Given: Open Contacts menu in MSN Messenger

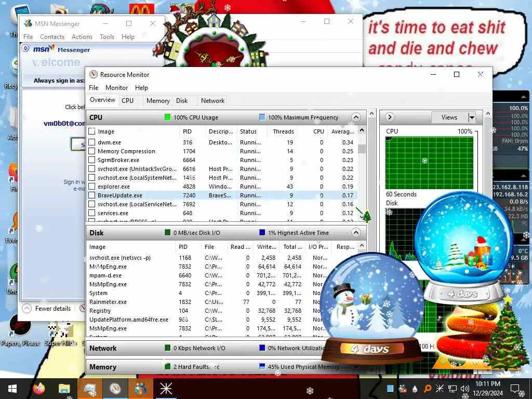Looking at the screenshot, I should pyautogui.click(x=52, y=37).
